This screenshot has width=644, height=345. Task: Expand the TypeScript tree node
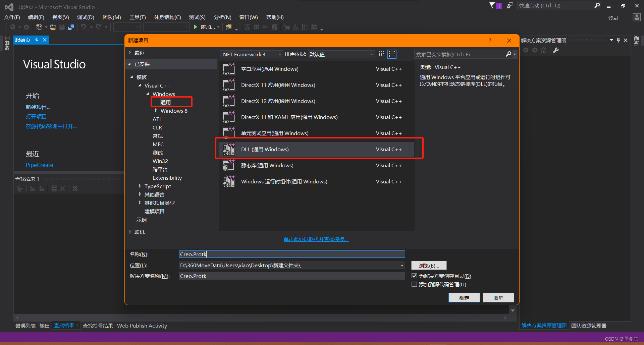coord(140,186)
